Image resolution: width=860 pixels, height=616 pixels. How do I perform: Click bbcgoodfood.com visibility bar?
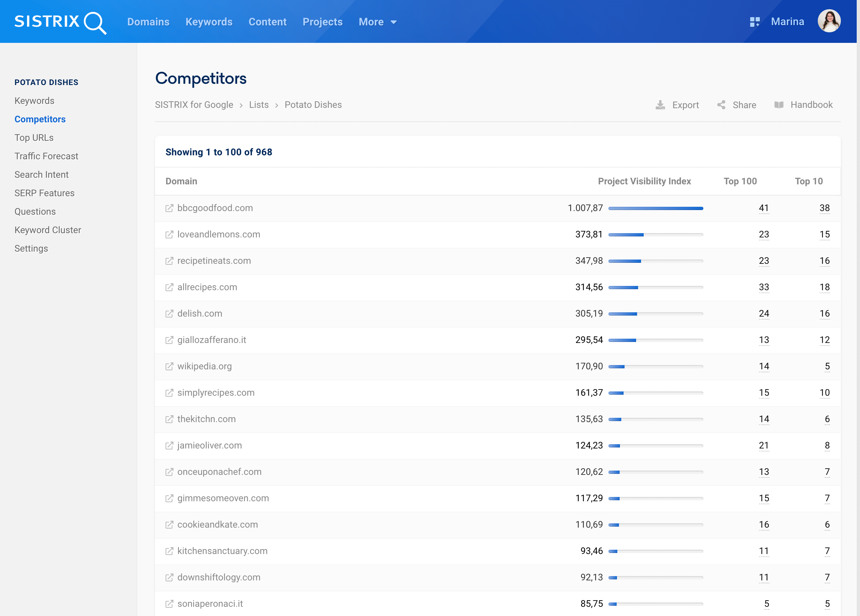(x=656, y=208)
